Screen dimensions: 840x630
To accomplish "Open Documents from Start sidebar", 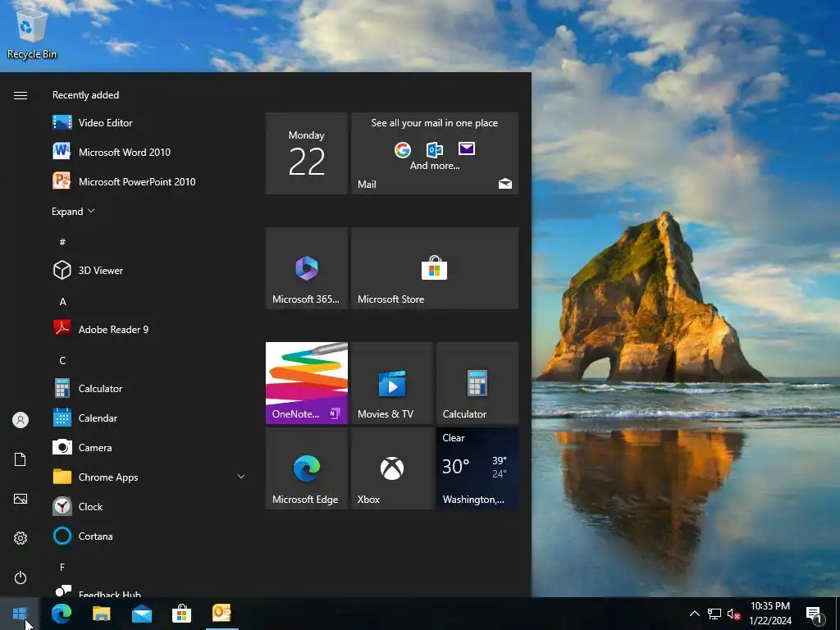I will (x=21, y=459).
